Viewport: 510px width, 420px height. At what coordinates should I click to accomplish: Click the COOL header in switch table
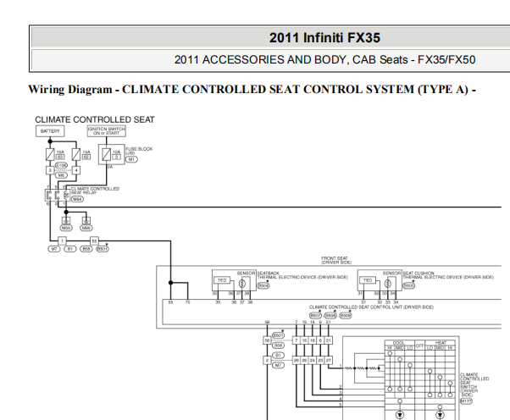(x=399, y=343)
